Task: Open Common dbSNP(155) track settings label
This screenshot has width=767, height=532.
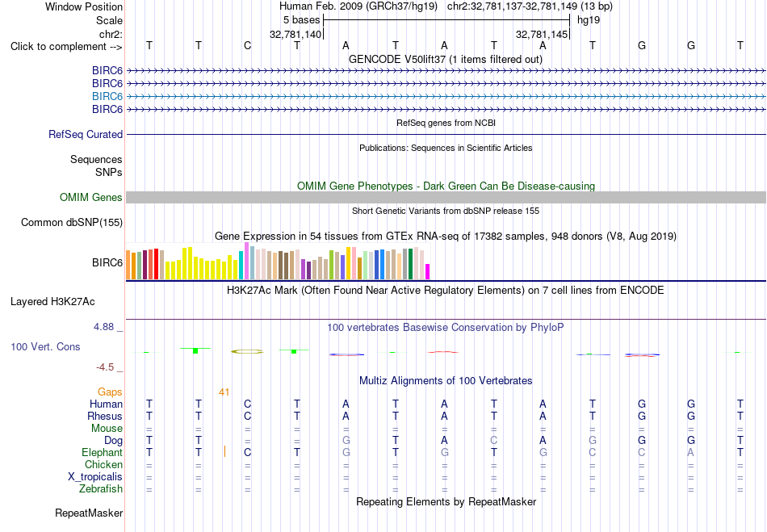Action: click(x=72, y=223)
